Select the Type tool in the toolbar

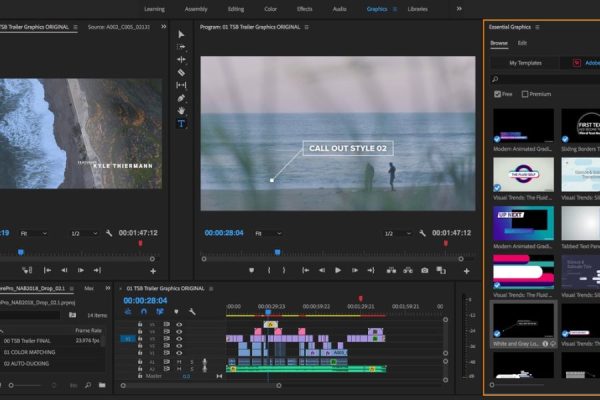click(x=181, y=124)
